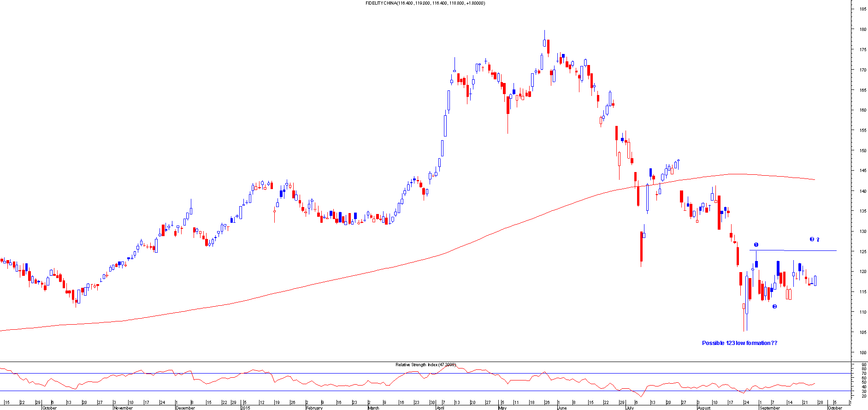This screenshot has height=410, width=868.
Task: Select February on the date axis
Action: coord(314,408)
